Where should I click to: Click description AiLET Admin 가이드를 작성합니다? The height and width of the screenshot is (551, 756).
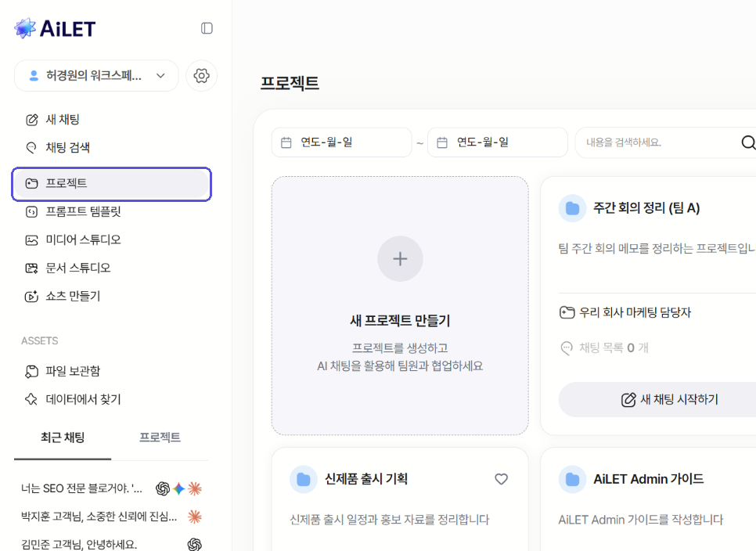[641, 520]
